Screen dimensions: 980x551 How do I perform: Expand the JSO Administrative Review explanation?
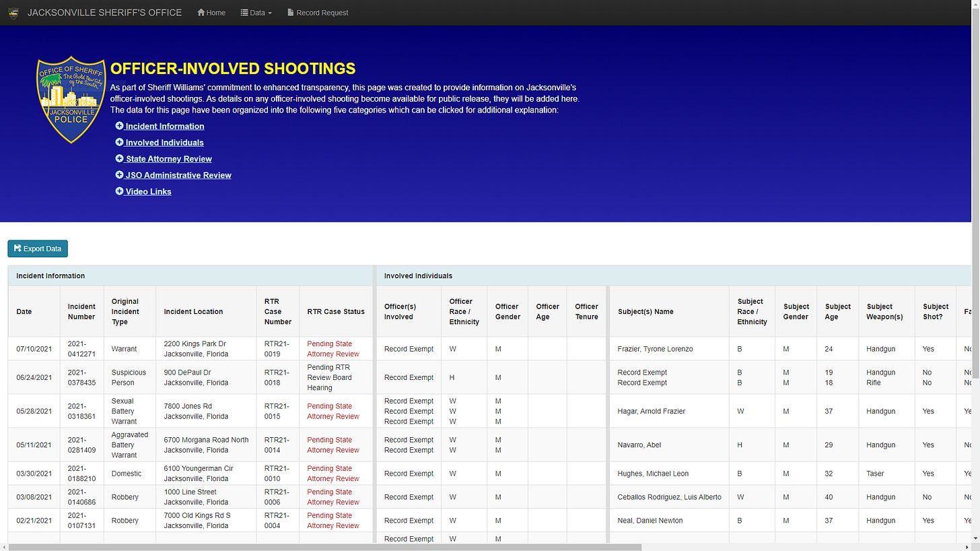coord(173,175)
